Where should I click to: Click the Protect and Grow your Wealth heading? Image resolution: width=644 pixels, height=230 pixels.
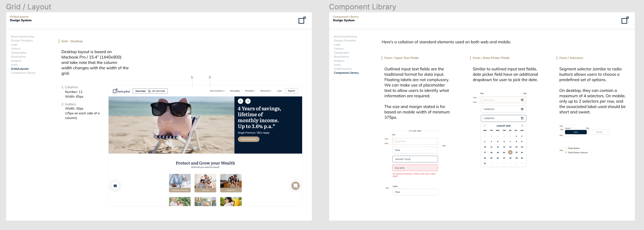click(205, 163)
